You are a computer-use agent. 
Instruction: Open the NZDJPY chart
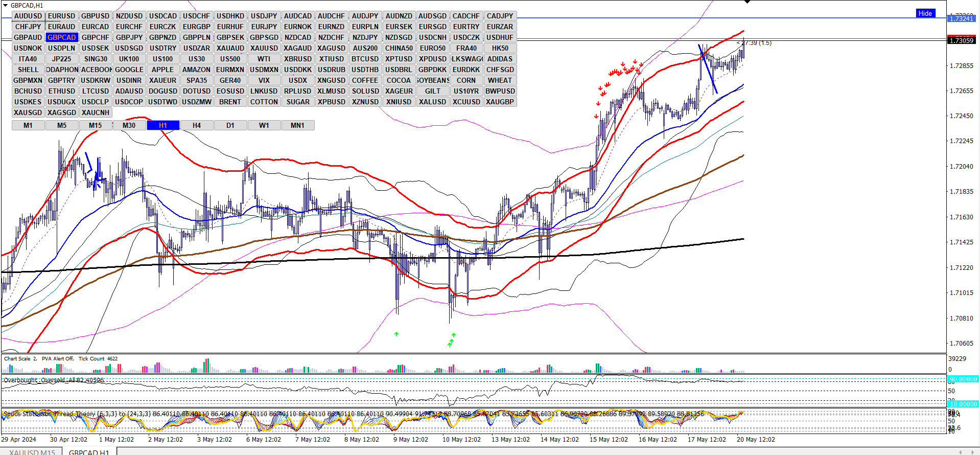coord(365,37)
